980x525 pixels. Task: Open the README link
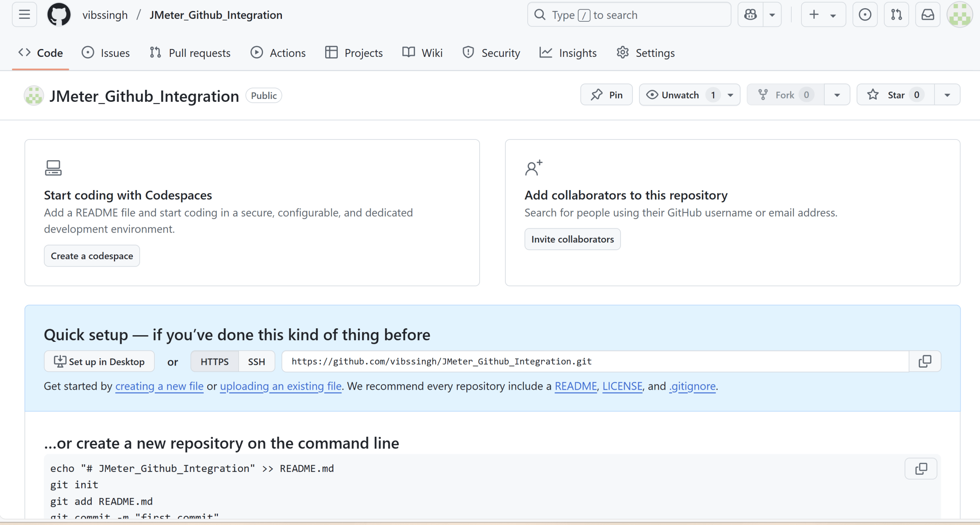point(576,386)
